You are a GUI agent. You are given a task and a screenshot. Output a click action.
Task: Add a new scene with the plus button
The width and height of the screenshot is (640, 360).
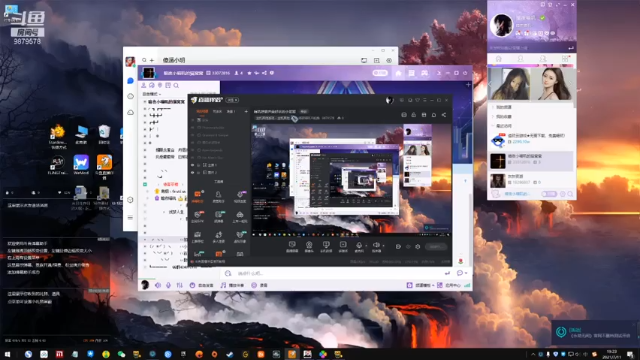pos(246,111)
